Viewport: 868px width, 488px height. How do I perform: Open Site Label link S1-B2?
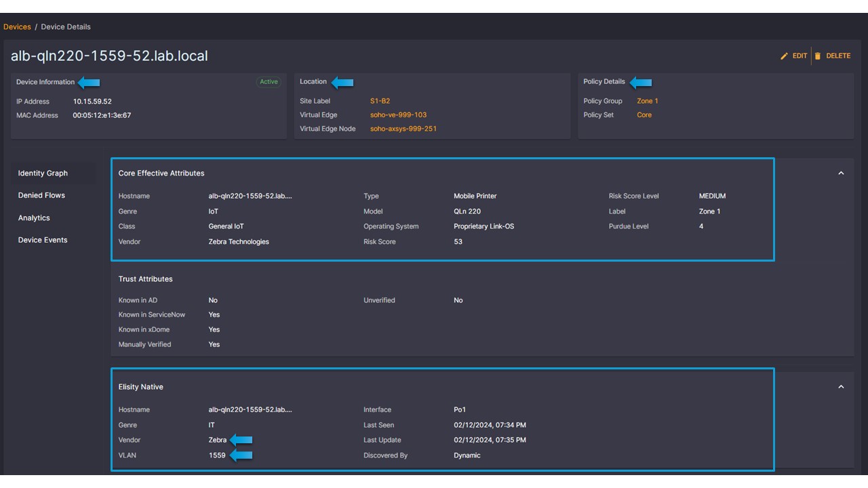[380, 101]
